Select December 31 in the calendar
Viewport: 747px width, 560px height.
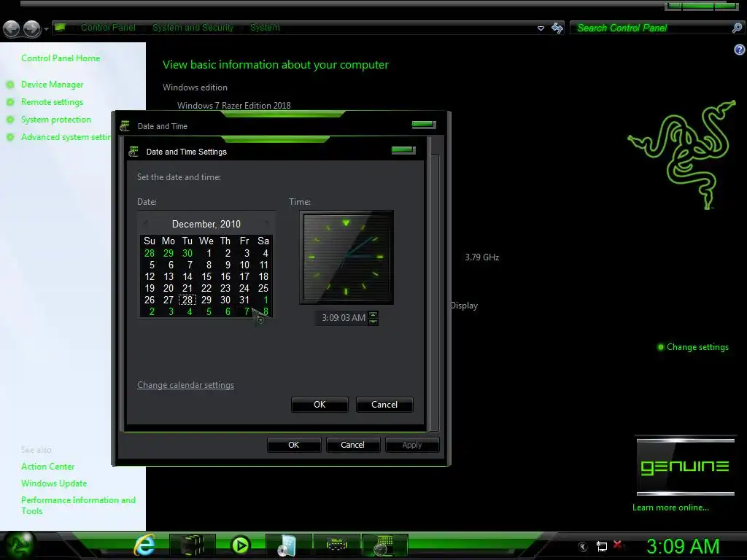tap(244, 300)
